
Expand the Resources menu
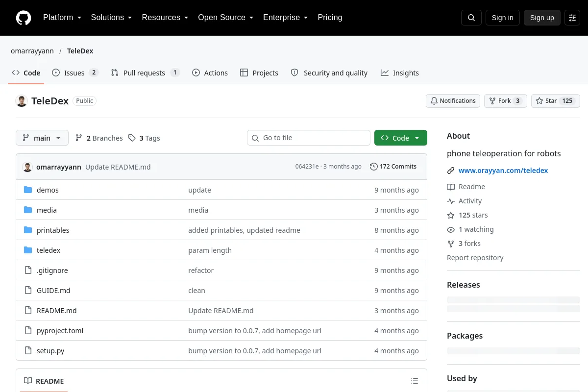[165, 18]
